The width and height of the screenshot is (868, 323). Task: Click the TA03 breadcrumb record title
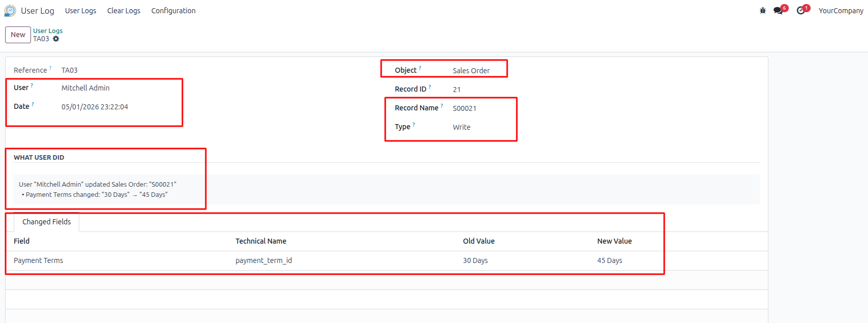tap(41, 39)
